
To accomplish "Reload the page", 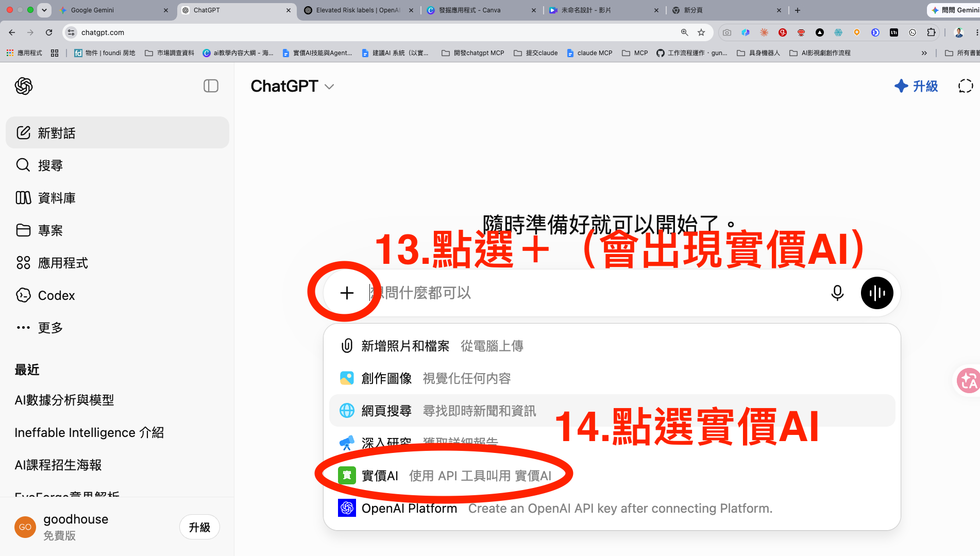I will (x=49, y=32).
